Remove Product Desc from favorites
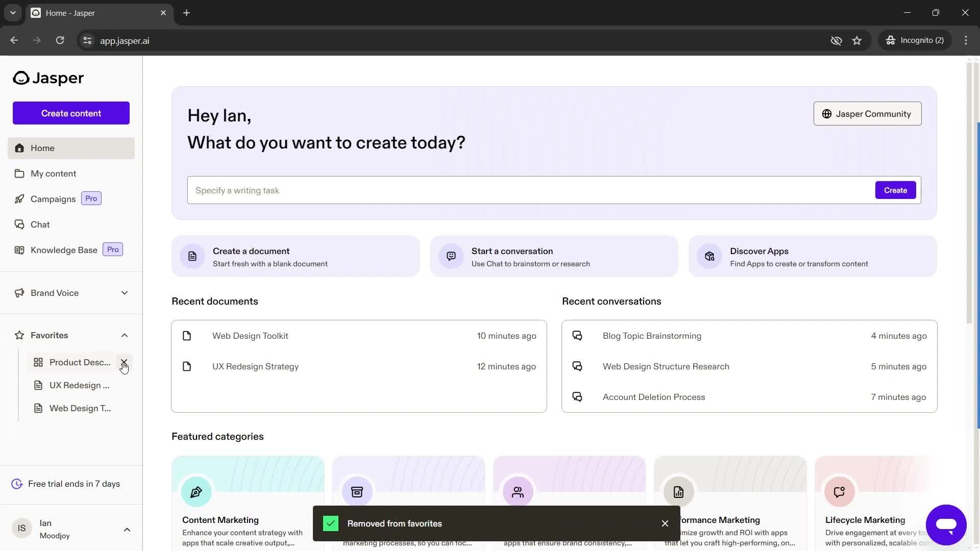The height and width of the screenshot is (551, 980). tap(123, 363)
